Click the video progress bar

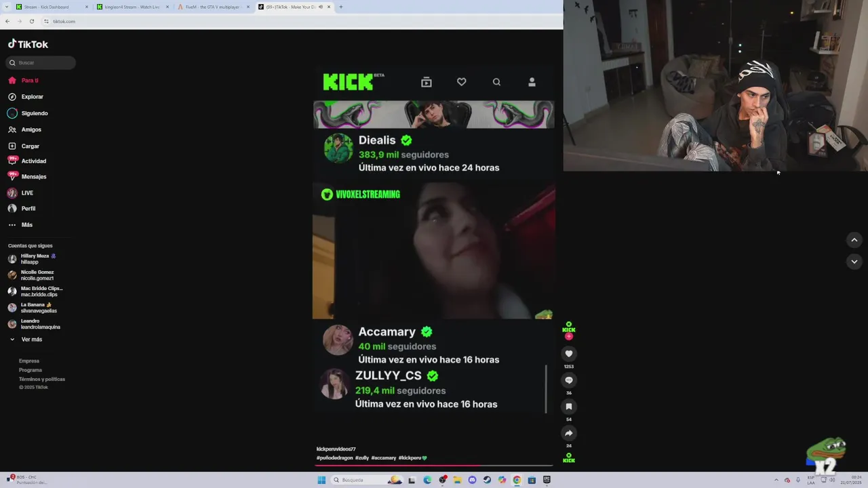pyautogui.click(x=434, y=465)
